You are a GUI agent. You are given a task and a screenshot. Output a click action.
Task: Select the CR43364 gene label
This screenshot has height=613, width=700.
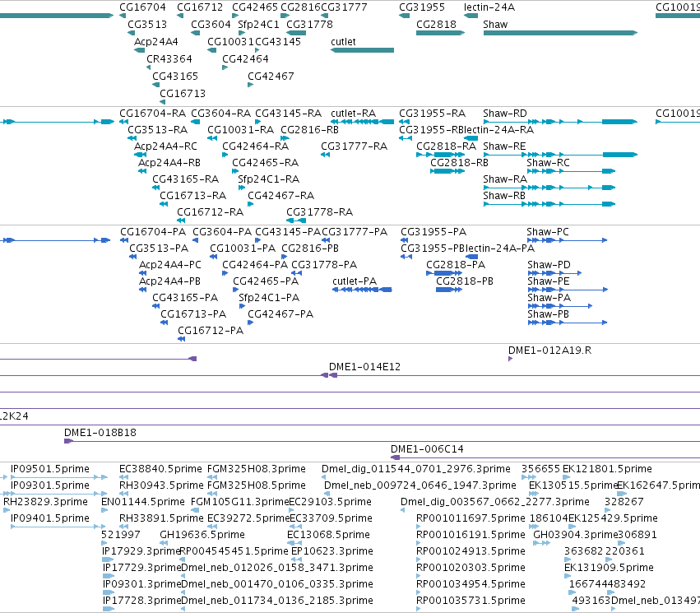click(x=169, y=59)
